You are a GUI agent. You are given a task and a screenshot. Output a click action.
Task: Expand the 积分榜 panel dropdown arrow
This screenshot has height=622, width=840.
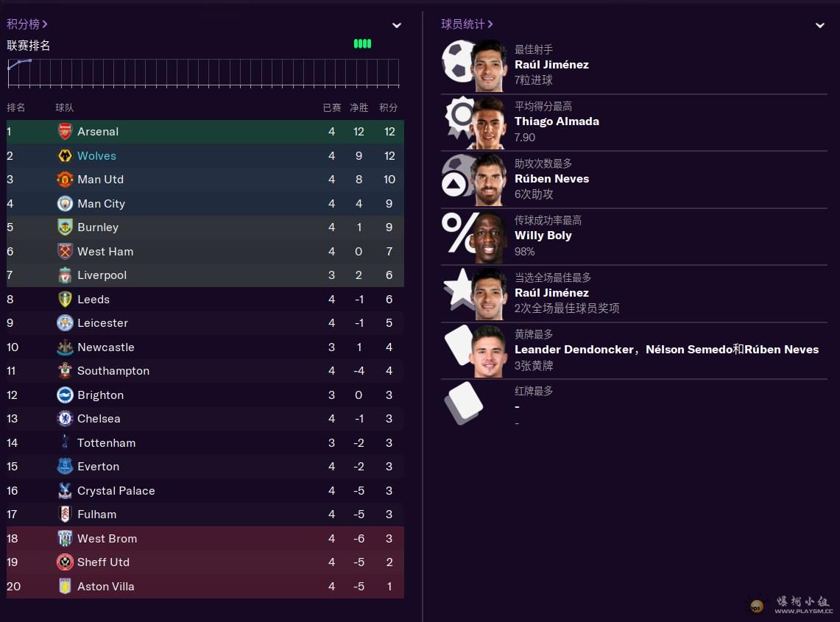(396, 25)
